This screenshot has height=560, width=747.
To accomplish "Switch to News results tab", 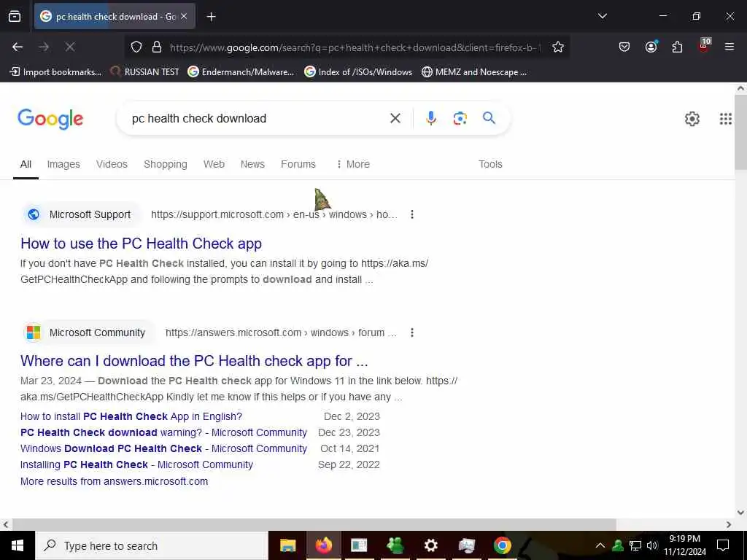I will tap(252, 164).
